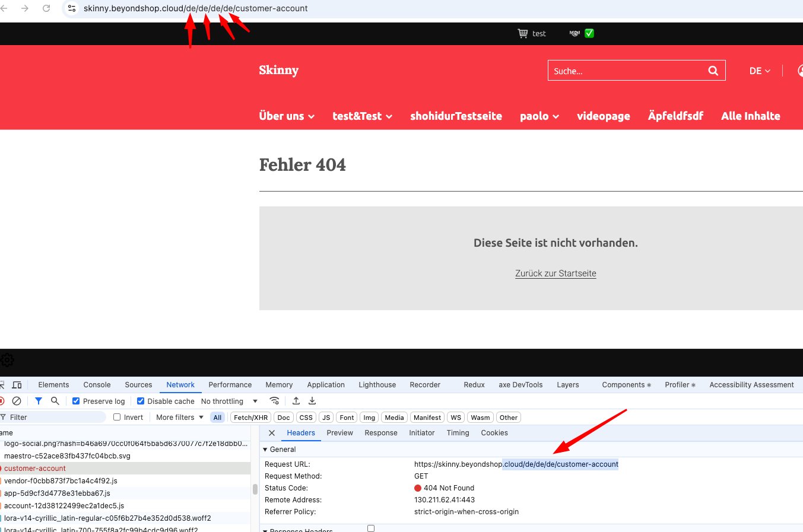Open the No throttling dropdown
This screenshot has height=532, width=803.
pos(229,401)
